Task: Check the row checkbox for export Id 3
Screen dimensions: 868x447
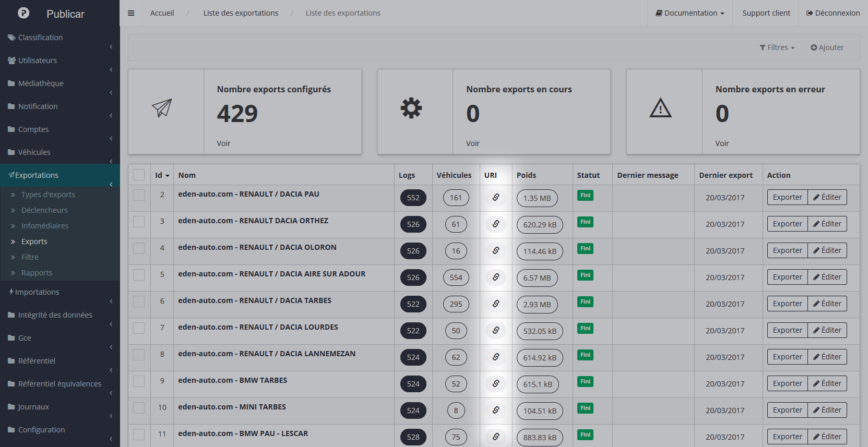Action: tap(139, 222)
